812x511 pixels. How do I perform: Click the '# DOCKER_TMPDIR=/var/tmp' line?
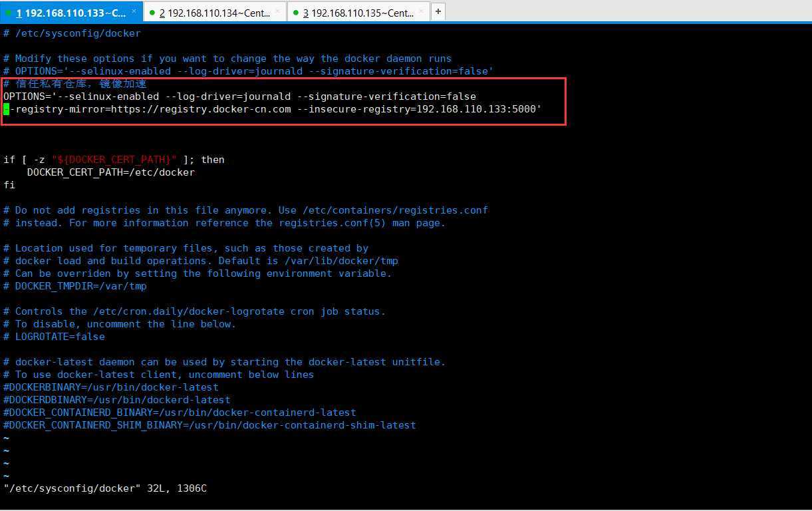(x=74, y=286)
